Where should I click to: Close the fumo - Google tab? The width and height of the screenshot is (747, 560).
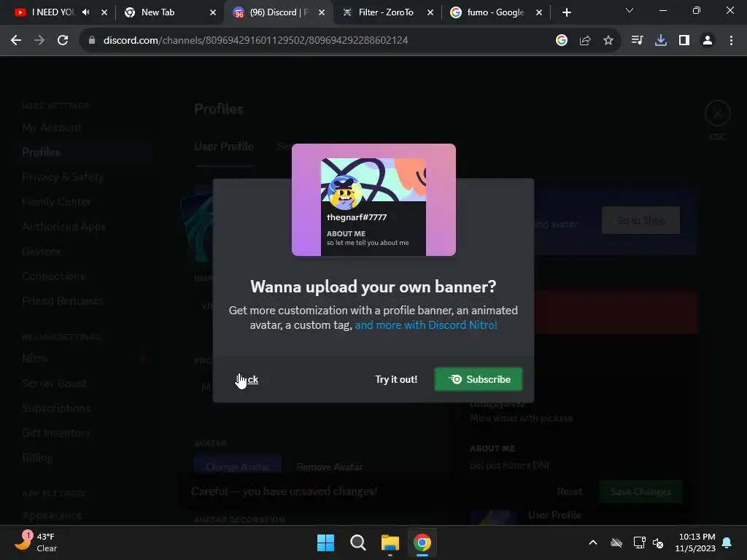[x=539, y=12]
